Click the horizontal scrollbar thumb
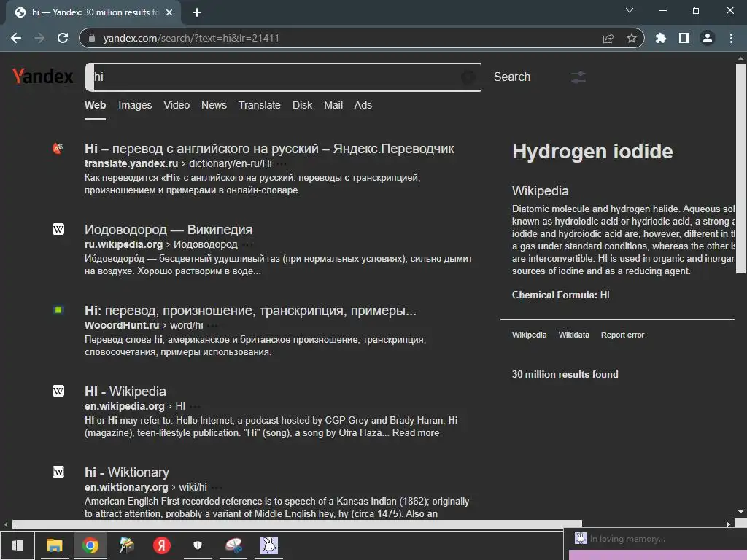This screenshot has width=747, height=560. 297,524
